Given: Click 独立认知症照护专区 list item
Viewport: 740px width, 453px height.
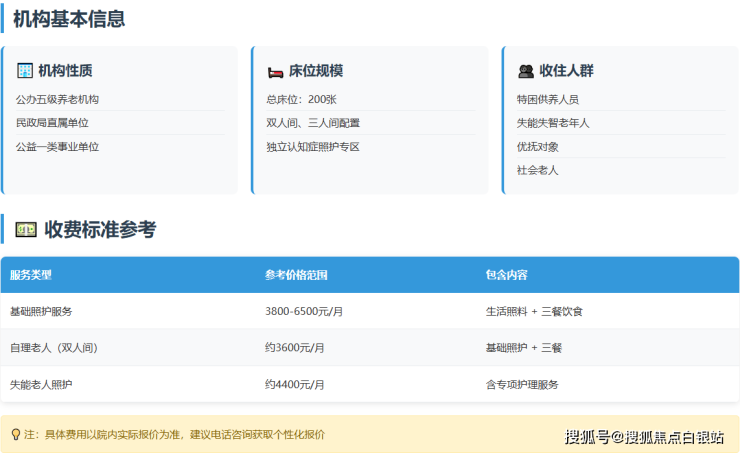Looking at the screenshot, I should 312,147.
